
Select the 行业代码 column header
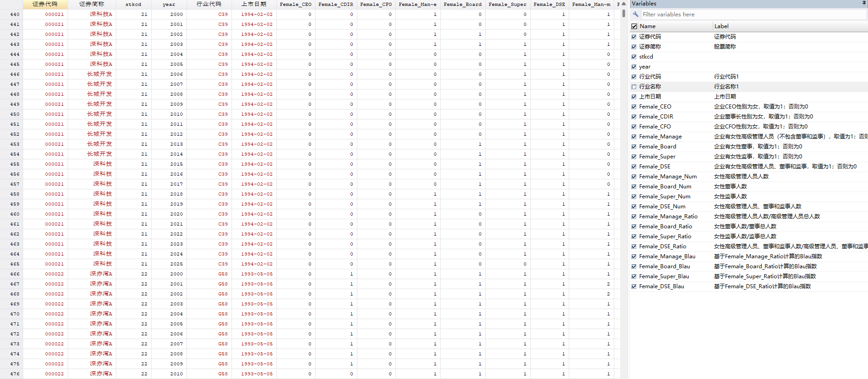pos(209,4)
